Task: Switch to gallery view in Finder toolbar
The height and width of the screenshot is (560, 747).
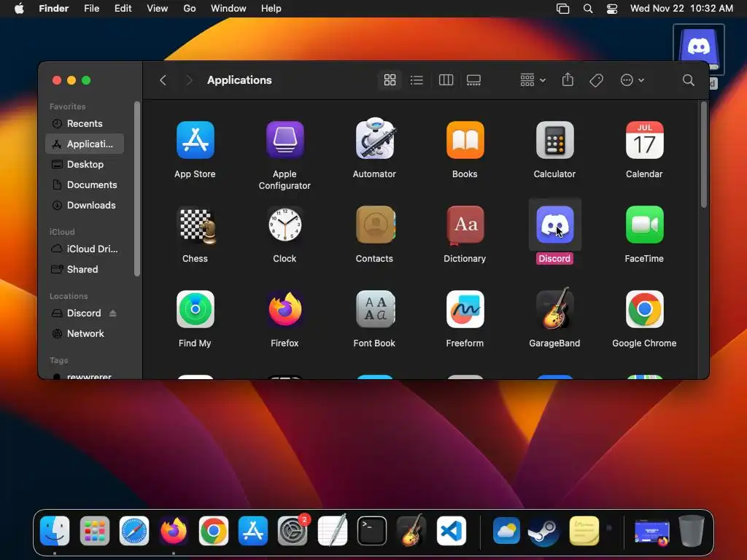Action: pos(473,80)
